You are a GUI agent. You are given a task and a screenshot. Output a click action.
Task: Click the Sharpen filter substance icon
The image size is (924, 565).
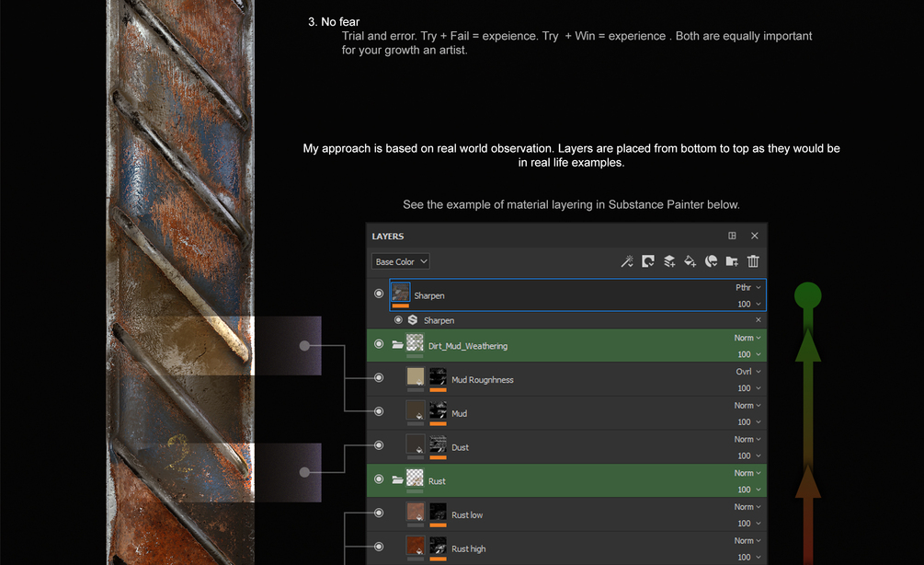[x=413, y=319]
